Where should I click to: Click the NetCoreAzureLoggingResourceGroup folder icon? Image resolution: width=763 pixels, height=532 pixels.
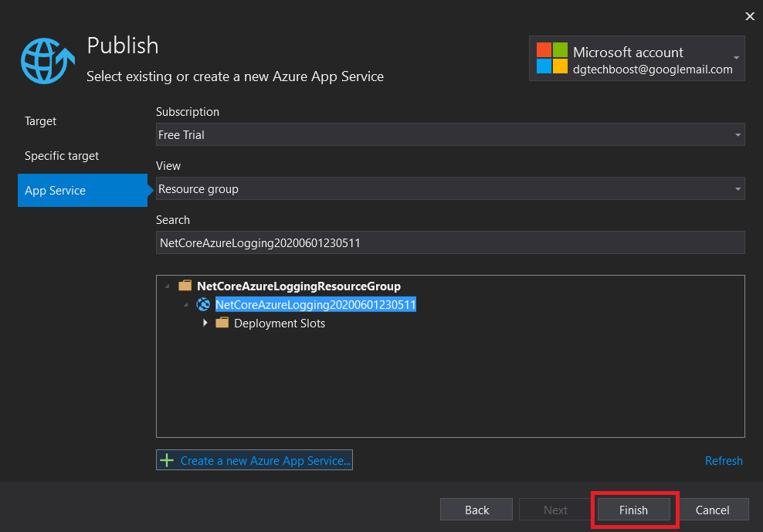185,286
